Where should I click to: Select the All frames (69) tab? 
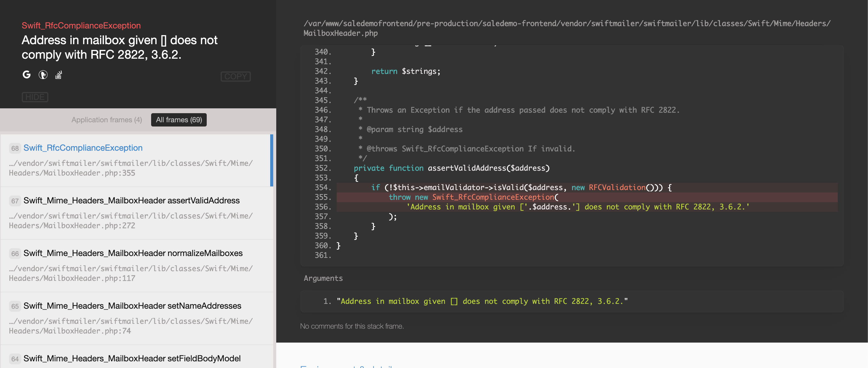[179, 120]
